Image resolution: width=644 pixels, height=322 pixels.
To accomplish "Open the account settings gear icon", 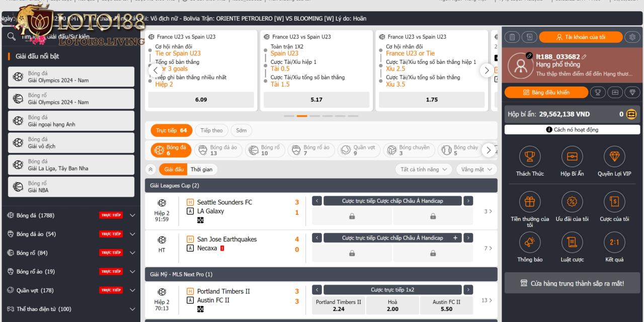I will (x=632, y=37).
